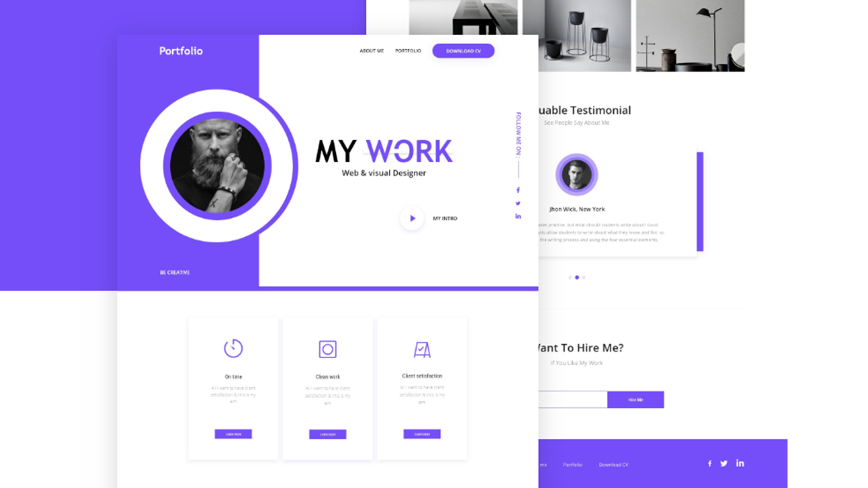Click the LinkedIn icon in the footer
868x488 pixels.
(741, 463)
